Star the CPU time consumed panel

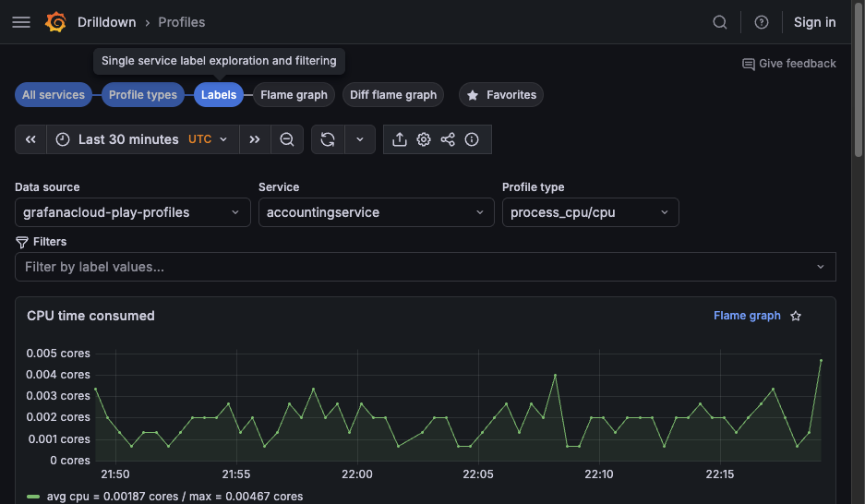pyautogui.click(x=796, y=316)
